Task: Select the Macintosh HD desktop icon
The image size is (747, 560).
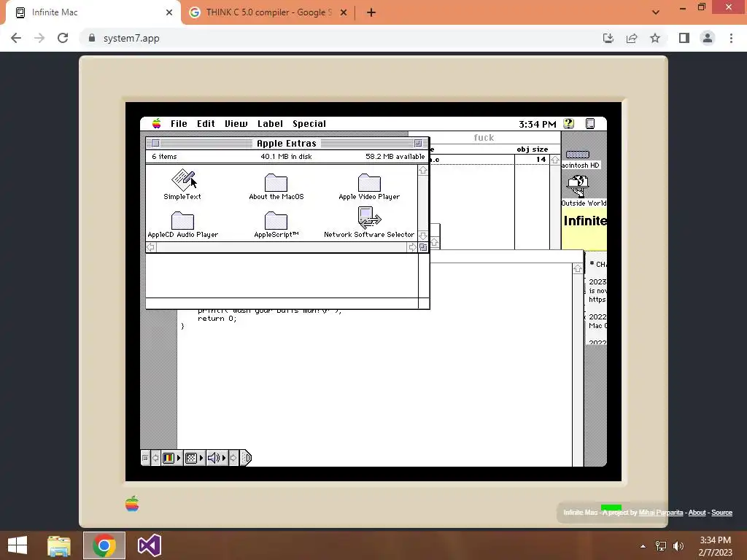Action: pos(578,155)
